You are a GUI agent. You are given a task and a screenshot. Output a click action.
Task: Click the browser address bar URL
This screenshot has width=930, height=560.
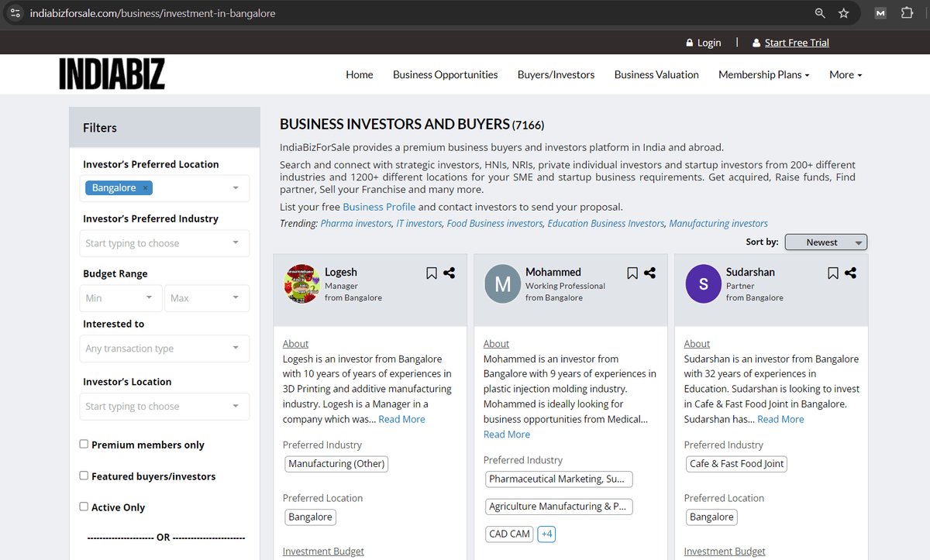point(153,13)
